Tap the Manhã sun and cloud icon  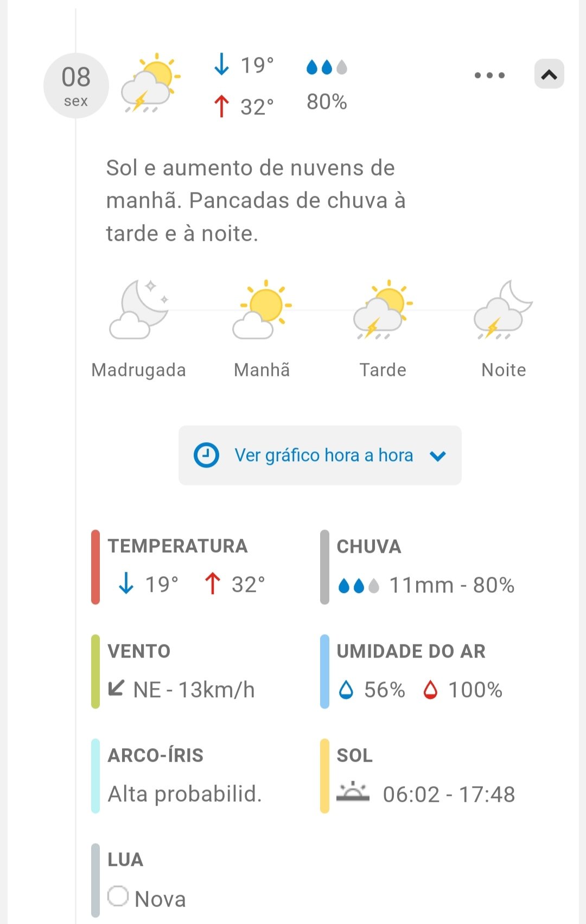click(262, 310)
